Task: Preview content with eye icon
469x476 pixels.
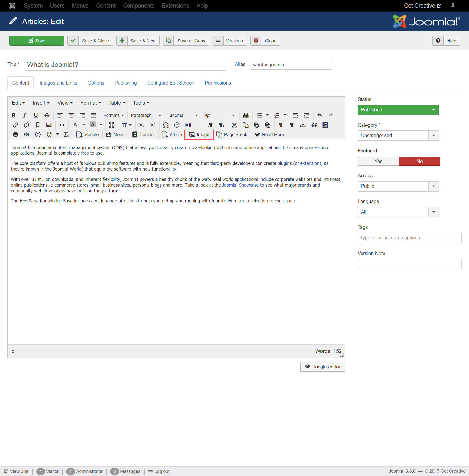Action: [26, 135]
